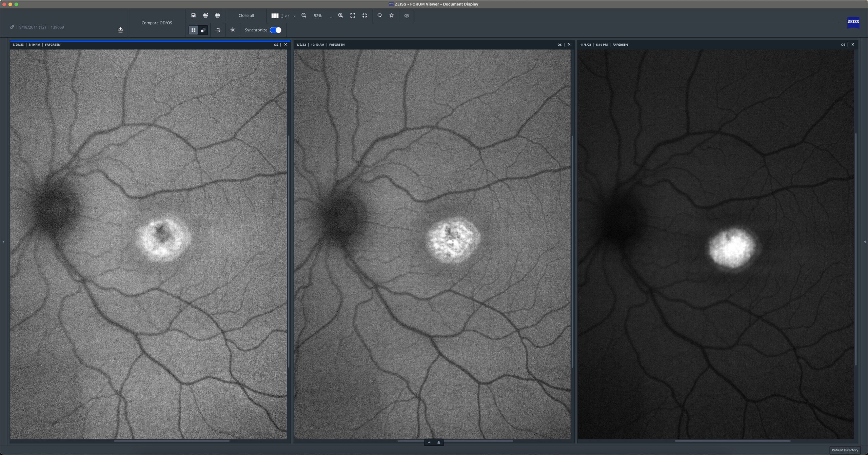
Task: Expand the right side panel arrow
Action: [x=865, y=242]
